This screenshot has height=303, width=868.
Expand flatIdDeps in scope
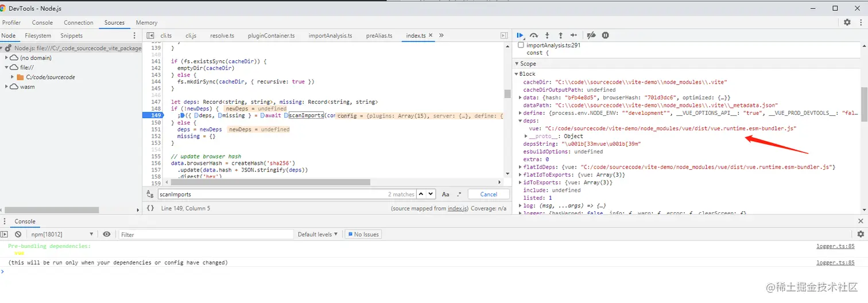(x=521, y=167)
